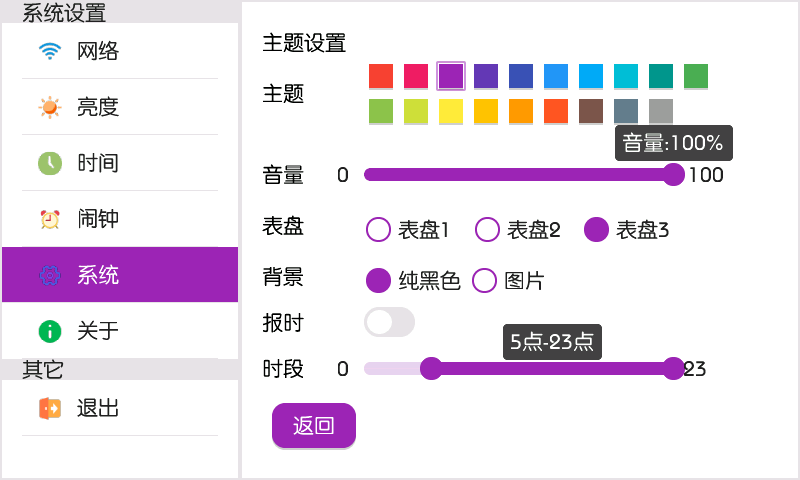Image resolution: width=800 pixels, height=480 pixels.
Task: Open the green info icon for 关于
Action: [x=50, y=331]
